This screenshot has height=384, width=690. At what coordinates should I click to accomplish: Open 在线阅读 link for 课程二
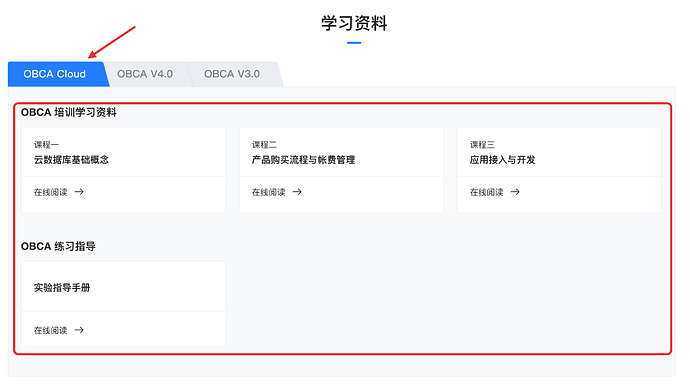pyautogui.click(x=268, y=192)
